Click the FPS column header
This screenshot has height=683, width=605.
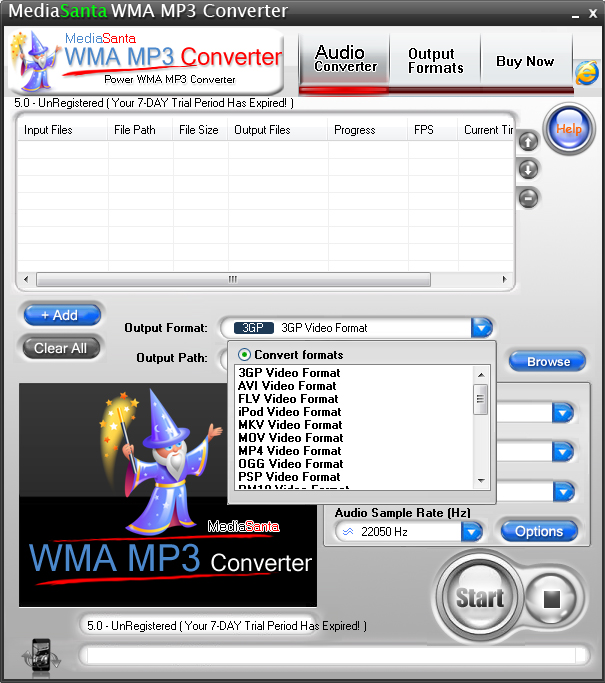pos(432,130)
